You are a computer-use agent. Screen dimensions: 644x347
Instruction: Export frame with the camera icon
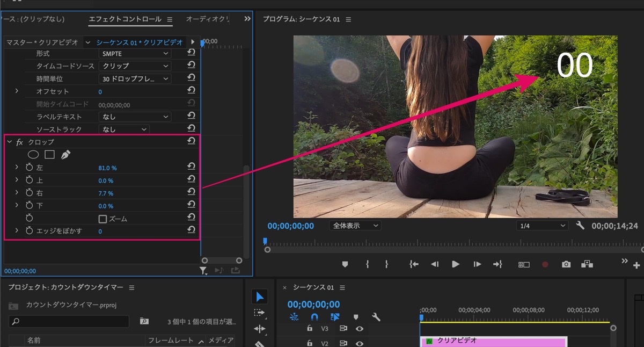pos(566,264)
